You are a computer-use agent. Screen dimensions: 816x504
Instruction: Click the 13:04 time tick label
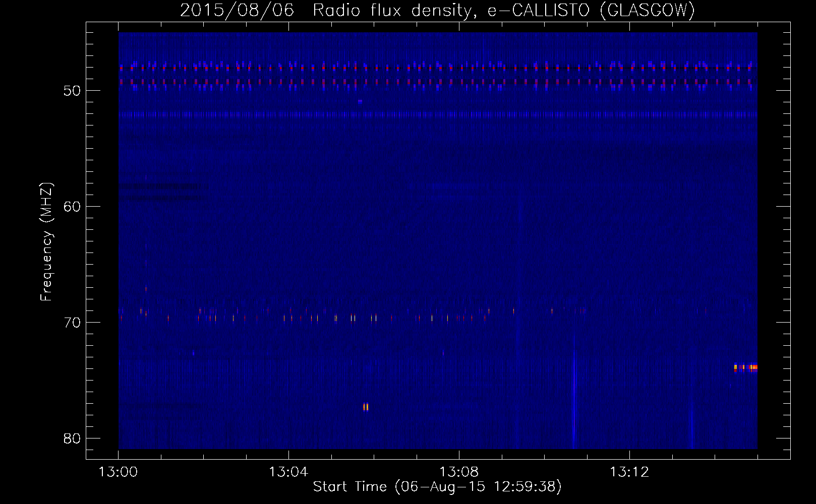(288, 472)
